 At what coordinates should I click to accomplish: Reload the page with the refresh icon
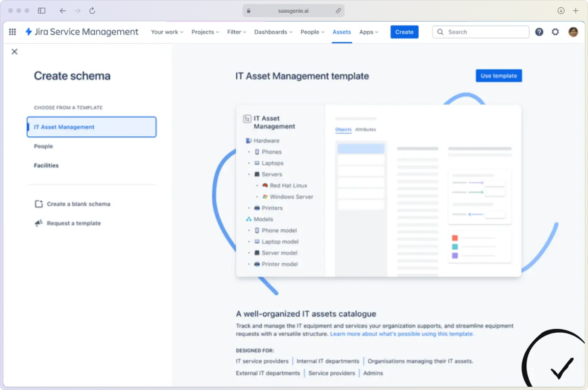pyautogui.click(x=92, y=11)
